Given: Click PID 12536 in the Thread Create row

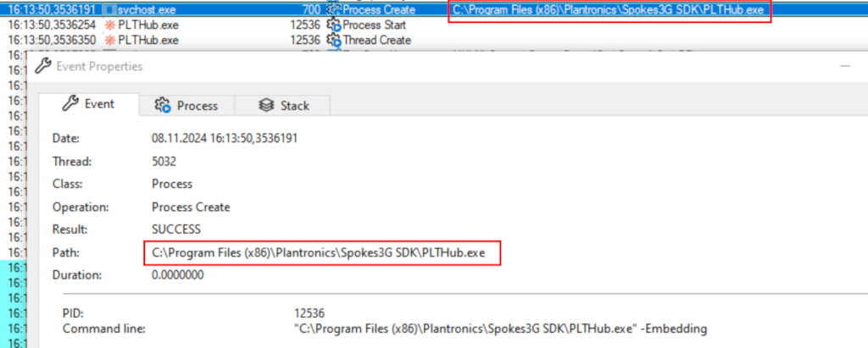Looking at the screenshot, I should (x=305, y=40).
